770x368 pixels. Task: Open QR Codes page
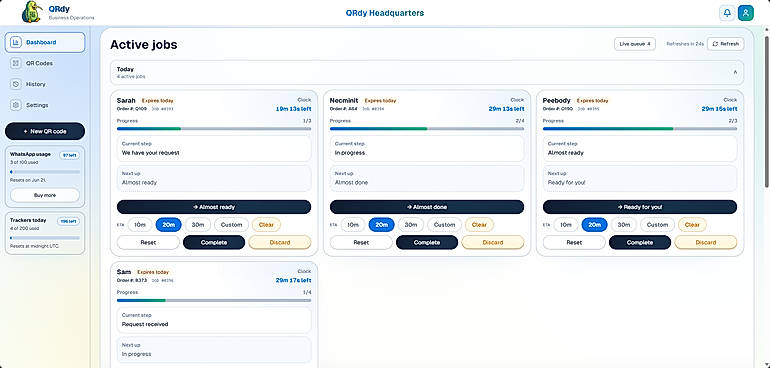click(45, 63)
